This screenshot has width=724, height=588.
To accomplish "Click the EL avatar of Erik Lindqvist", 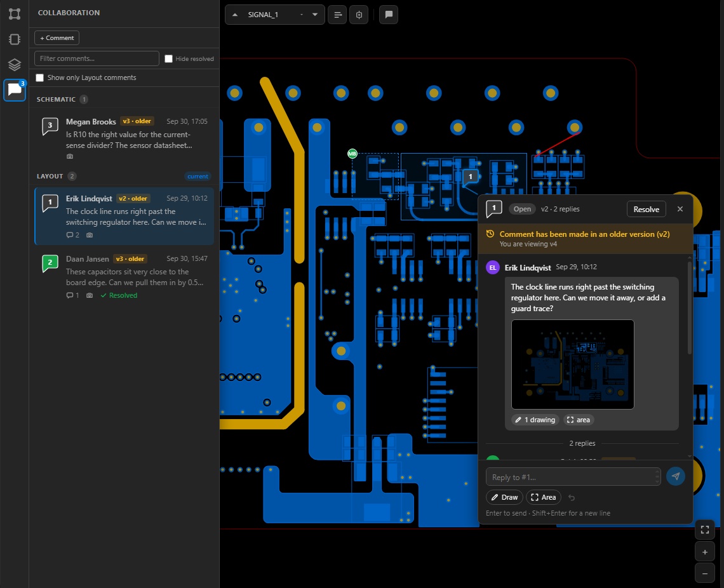I will (x=493, y=268).
